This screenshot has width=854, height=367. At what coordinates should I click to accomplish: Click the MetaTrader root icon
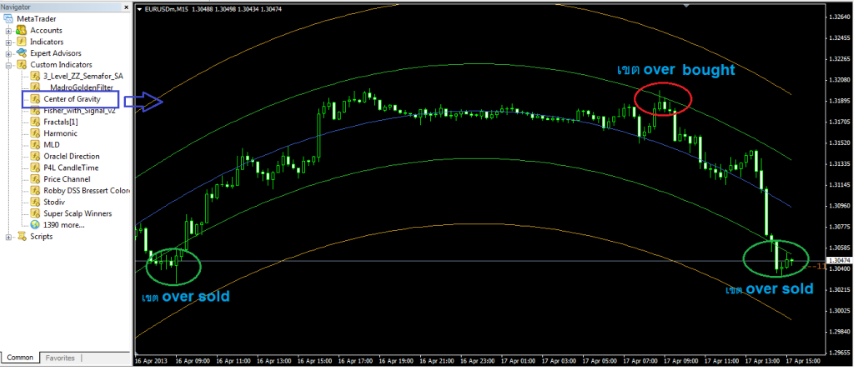coord(9,19)
